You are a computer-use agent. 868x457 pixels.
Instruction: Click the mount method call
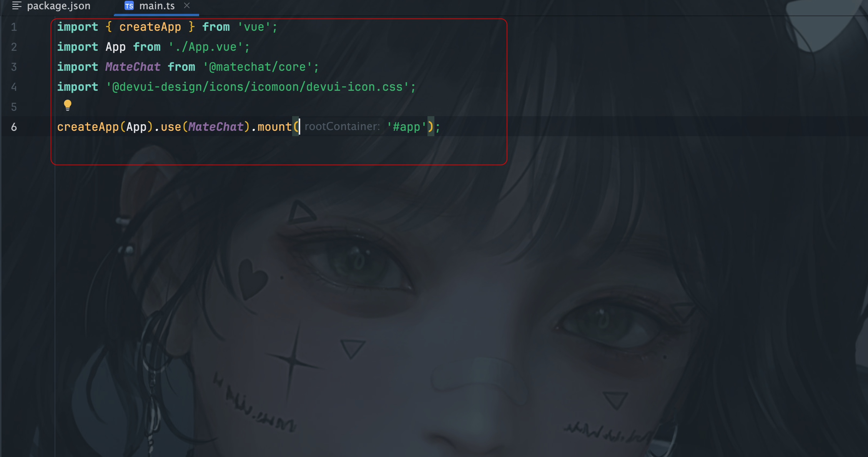click(x=274, y=127)
